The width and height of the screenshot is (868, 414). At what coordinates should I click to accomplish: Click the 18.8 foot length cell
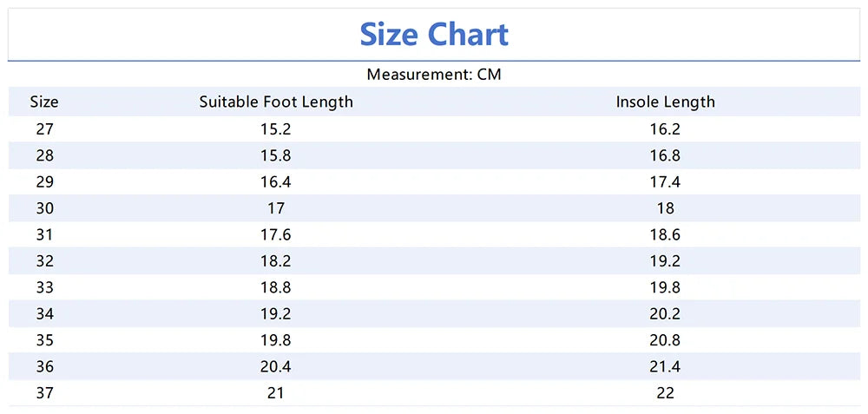[276, 287]
